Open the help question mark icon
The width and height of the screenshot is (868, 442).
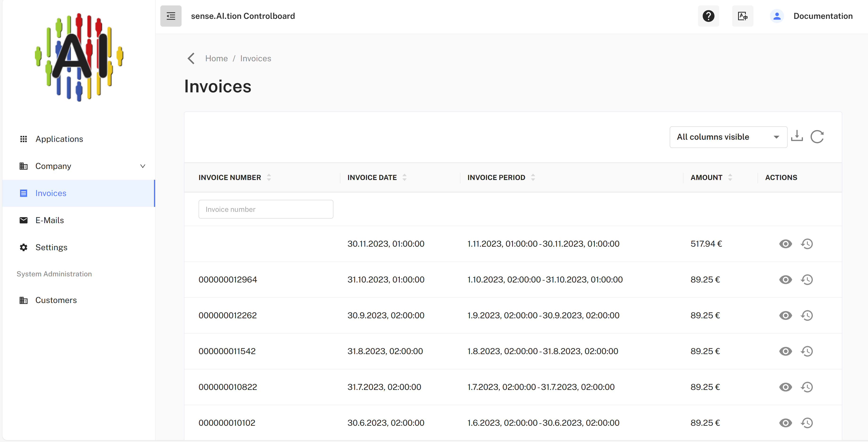[x=708, y=16]
